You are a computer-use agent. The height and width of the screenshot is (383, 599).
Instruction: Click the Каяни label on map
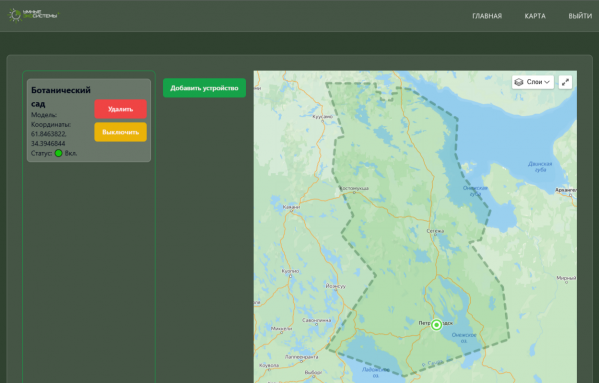[x=291, y=207]
